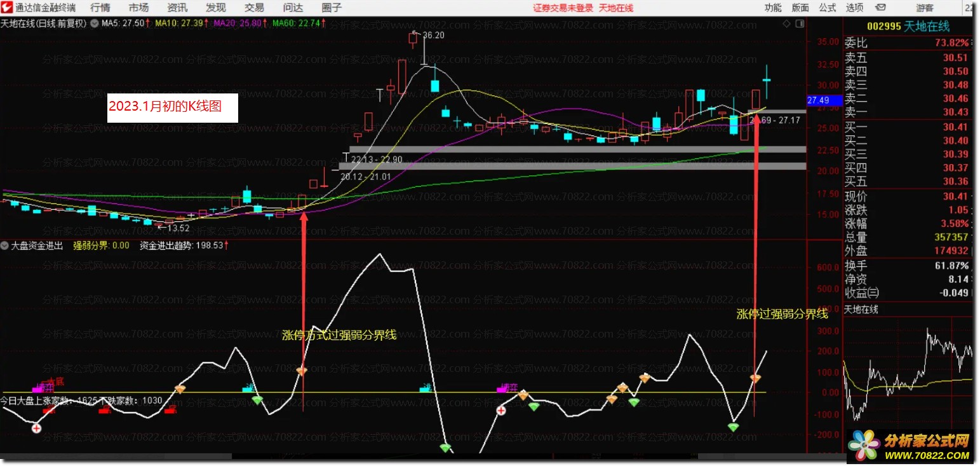The width and height of the screenshot is (980, 466).
Task: Select the 卖四 30.50 order row
Action: [x=908, y=71]
